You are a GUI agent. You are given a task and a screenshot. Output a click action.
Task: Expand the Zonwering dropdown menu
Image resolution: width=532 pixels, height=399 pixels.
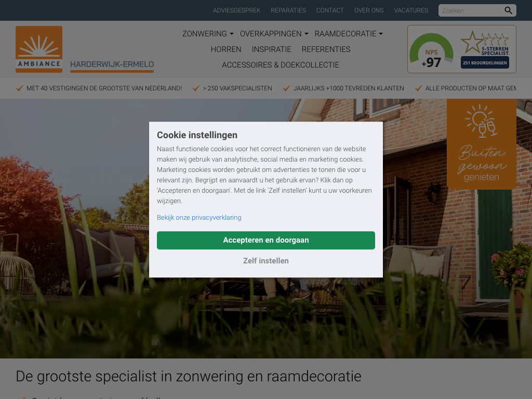pyautogui.click(x=208, y=34)
